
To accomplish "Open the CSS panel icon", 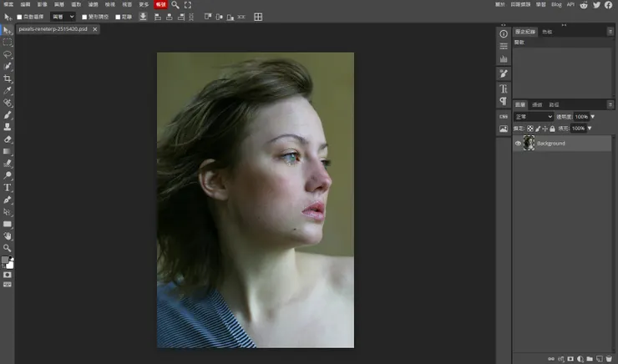I will tap(504, 116).
